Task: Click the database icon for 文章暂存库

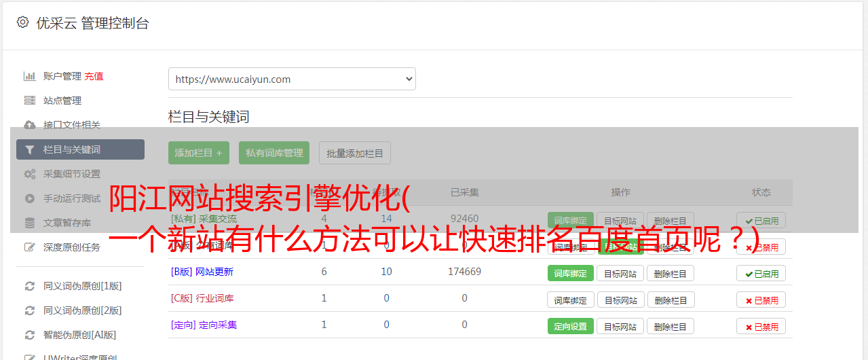Action: pyautogui.click(x=29, y=223)
